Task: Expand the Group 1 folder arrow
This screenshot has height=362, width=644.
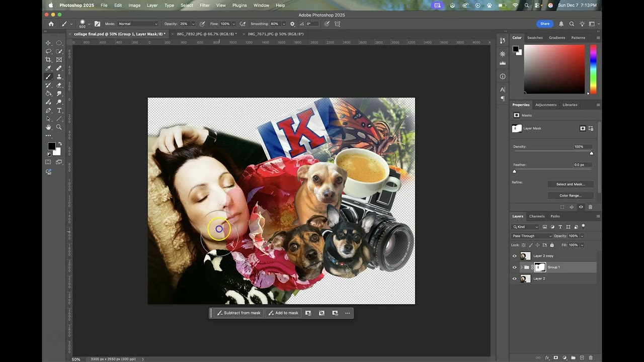Action: click(x=521, y=267)
